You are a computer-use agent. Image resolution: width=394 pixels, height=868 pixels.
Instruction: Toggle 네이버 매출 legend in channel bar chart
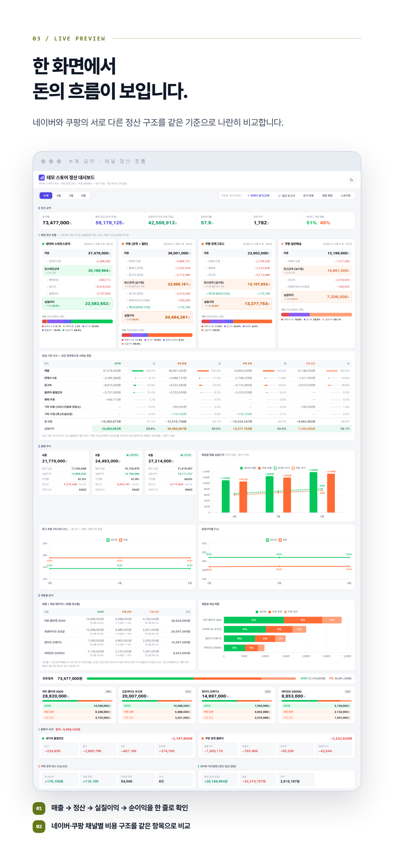pos(248,468)
